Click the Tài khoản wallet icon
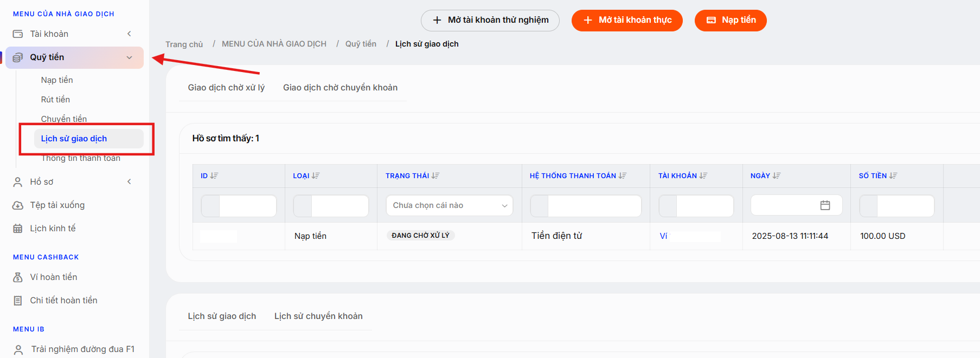The height and width of the screenshot is (358, 980). click(18, 34)
